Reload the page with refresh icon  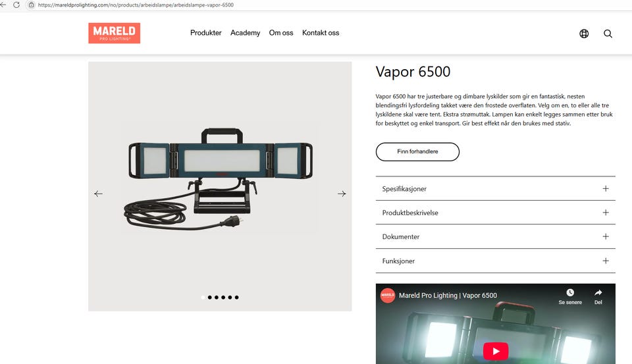16,5
